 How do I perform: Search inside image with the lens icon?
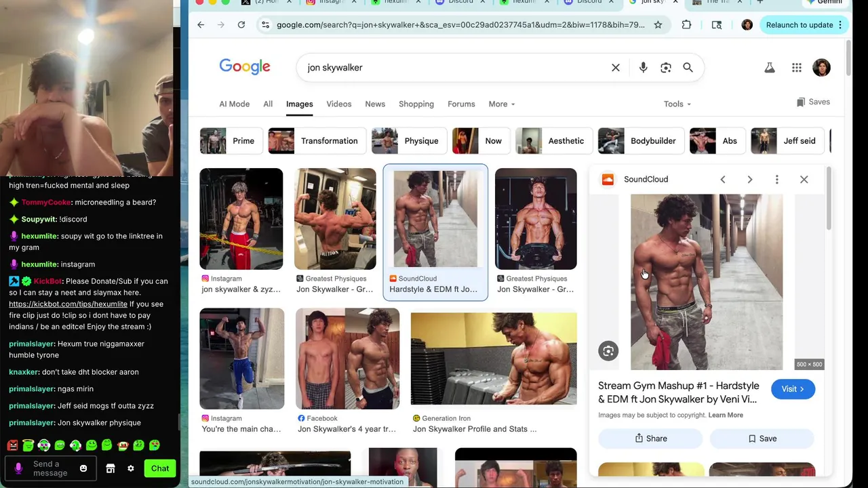click(x=608, y=351)
